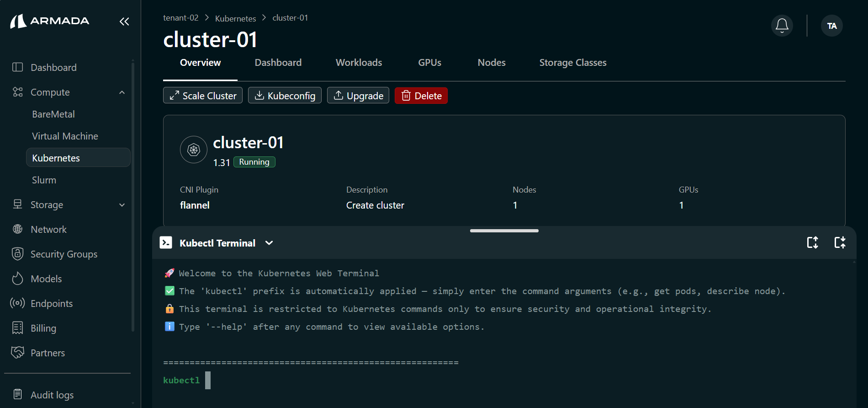Click the Audit logs document icon
Screen dimensions: 868x408
[17, 394]
